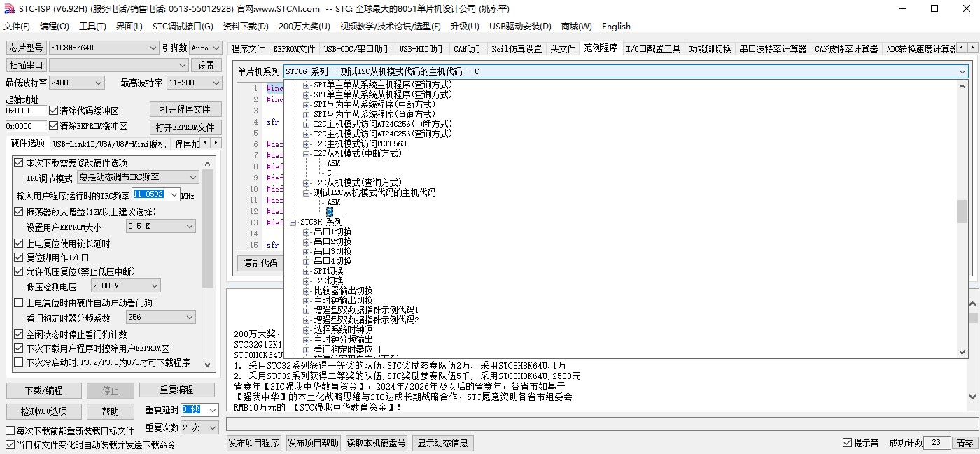Expand 串口1切换 tree node

[x=306, y=232]
